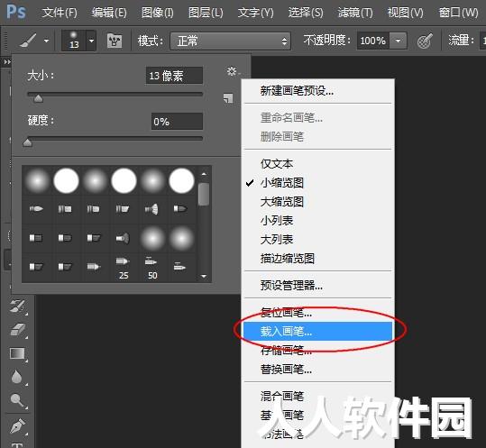
Task: Toggle the brush panel icon
Action: click(x=115, y=41)
